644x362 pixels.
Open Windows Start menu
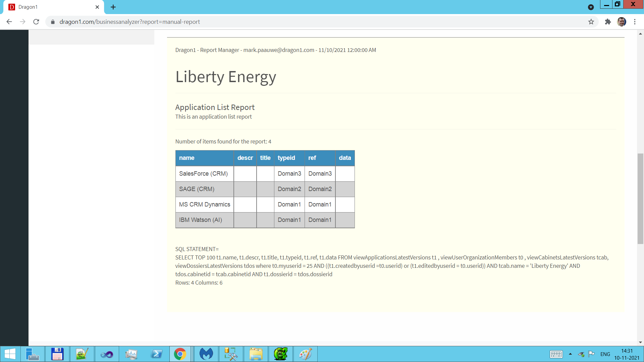pyautogui.click(x=10, y=354)
